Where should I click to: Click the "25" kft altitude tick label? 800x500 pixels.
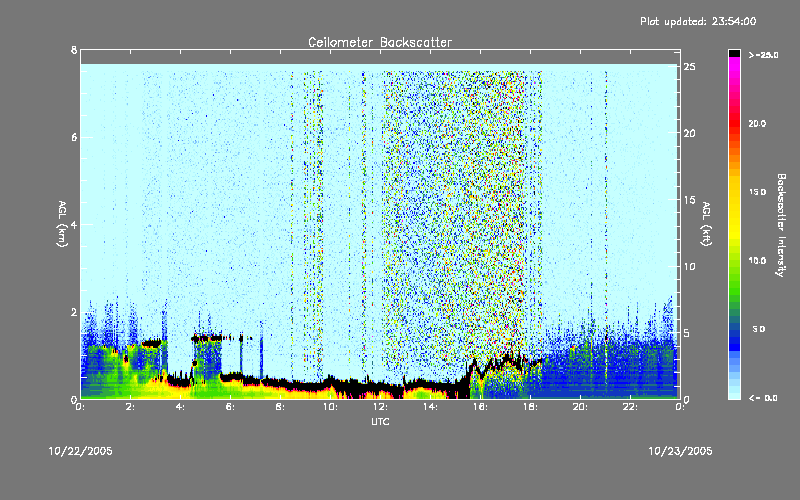690,67
